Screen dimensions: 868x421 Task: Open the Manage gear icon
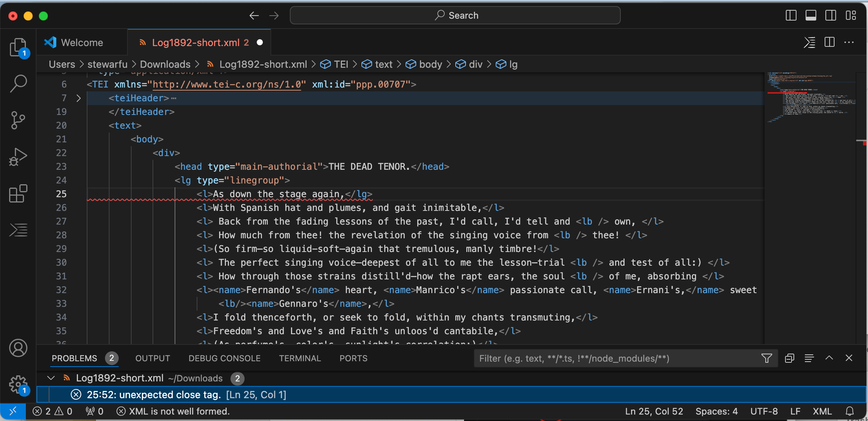pyautogui.click(x=18, y=384)
